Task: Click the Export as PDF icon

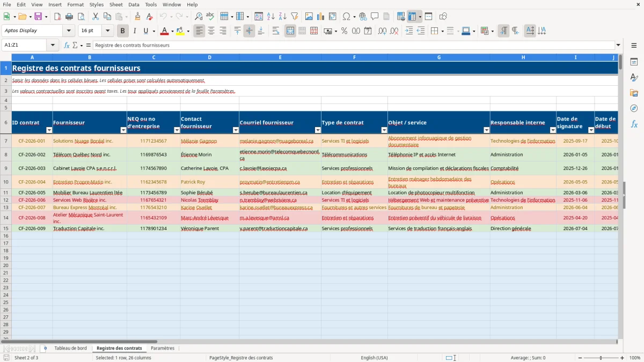Action: pos(57,17)
